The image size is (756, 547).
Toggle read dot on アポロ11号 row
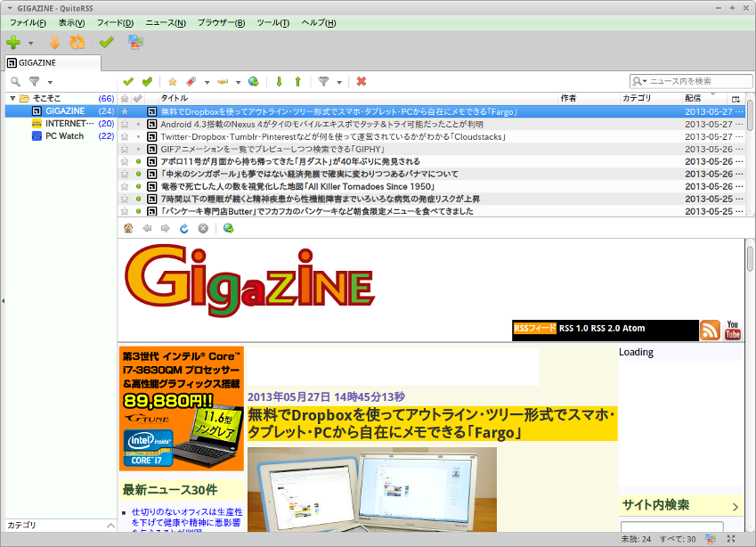[138, 161]
